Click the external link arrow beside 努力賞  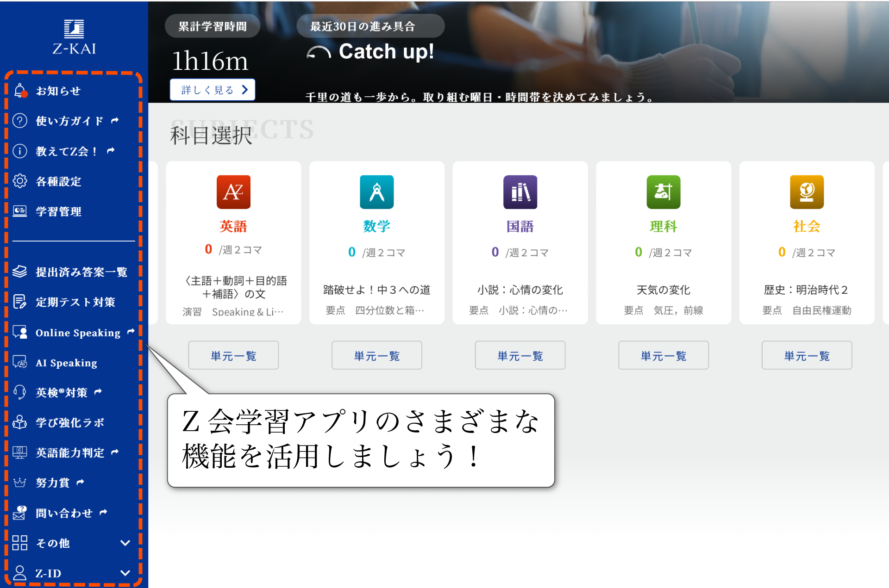click(x=81, y=482)
